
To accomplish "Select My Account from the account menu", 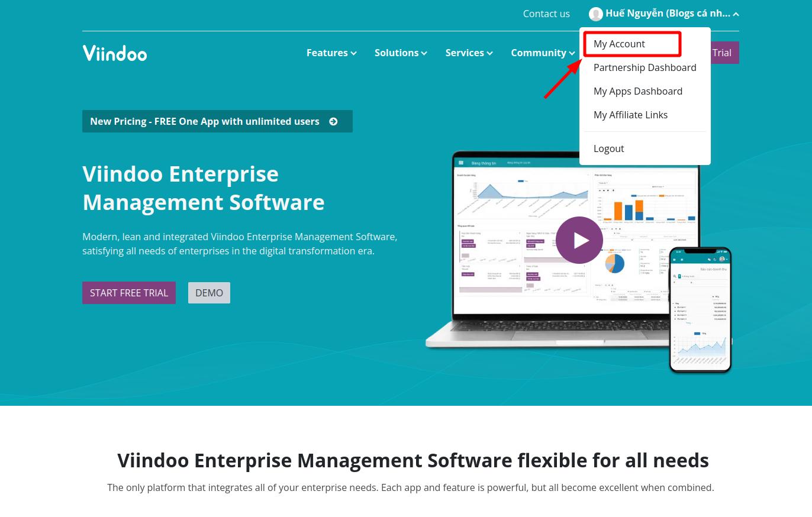I will pos(619,44).
